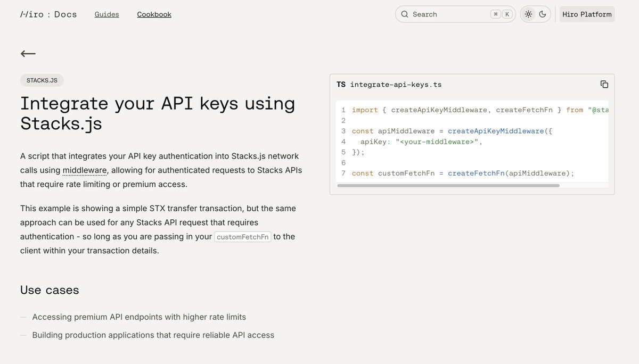Click the STACKS.JS tag badge
The width and height of the screenshot is (639, 364).
pos(42,80)
